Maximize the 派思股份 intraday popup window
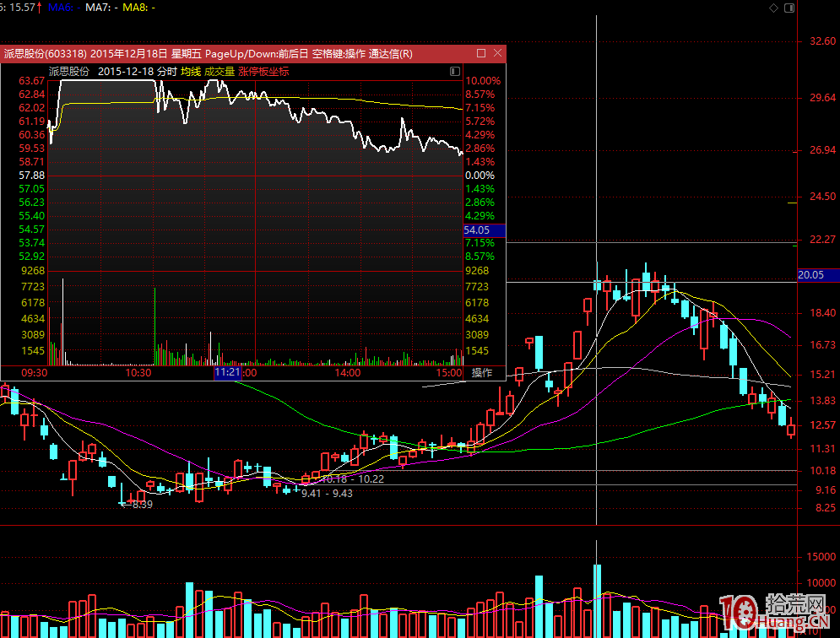 click(480, 53)
